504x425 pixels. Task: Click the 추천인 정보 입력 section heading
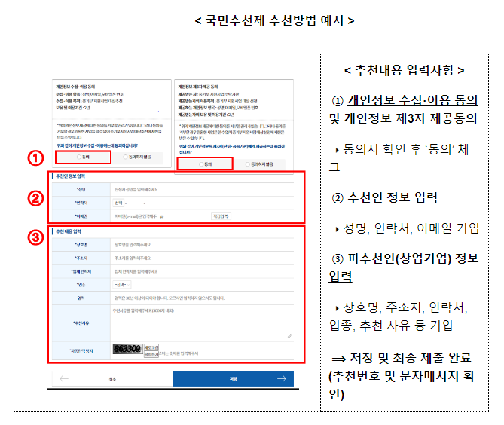(70, 176)
